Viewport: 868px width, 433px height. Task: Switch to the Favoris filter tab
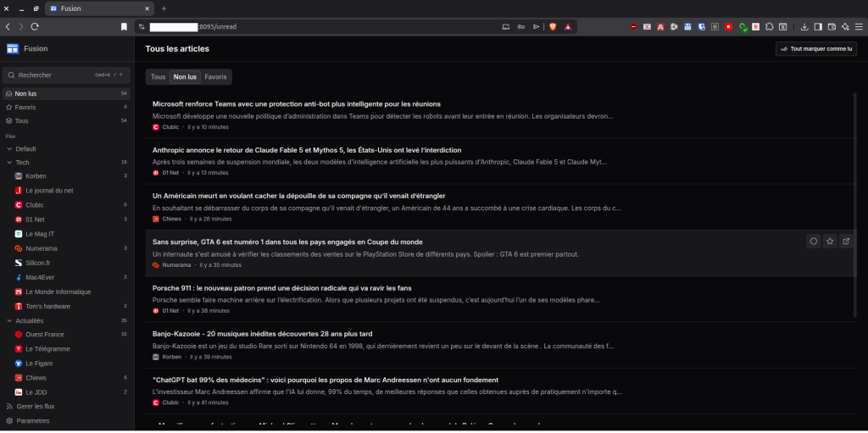(216, 77)
